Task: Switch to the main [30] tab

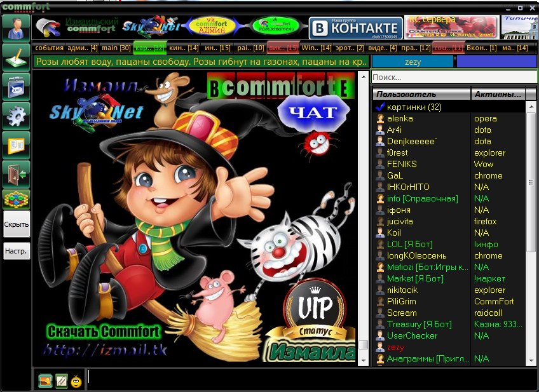Action: click(x=116, y=48)
